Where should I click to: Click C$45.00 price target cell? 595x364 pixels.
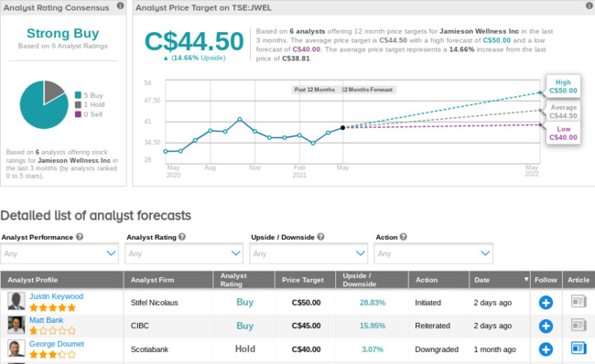tap(307, 326)
